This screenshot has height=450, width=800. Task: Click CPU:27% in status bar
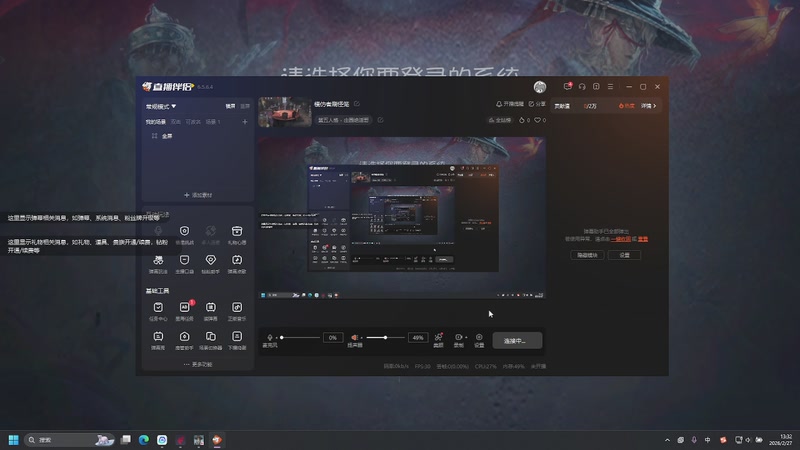[x=485, y=366]
